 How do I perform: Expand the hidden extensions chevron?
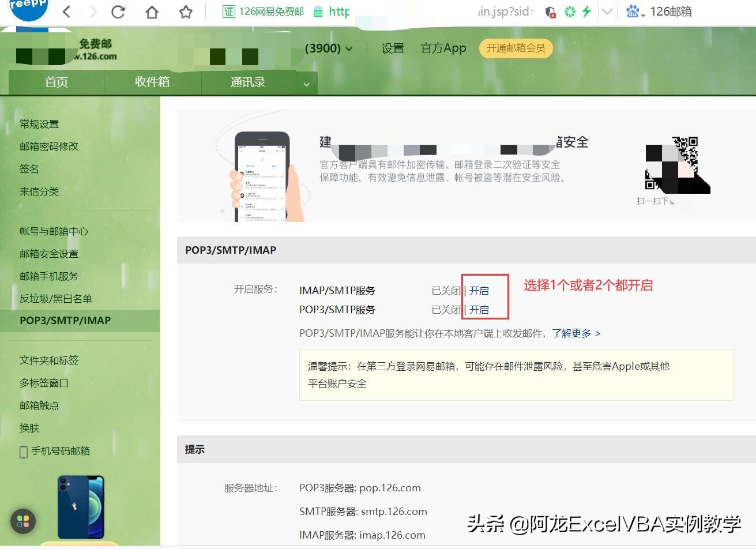[607, 11]
